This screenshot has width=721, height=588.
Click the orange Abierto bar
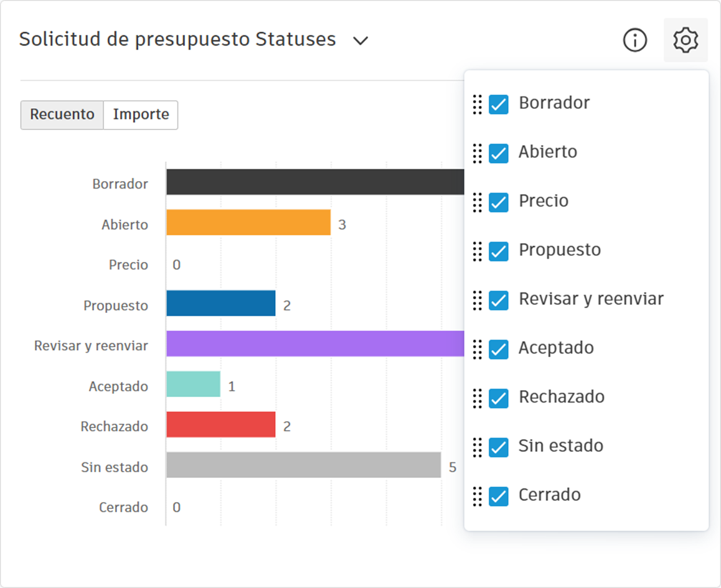click(x=248, y=222)
